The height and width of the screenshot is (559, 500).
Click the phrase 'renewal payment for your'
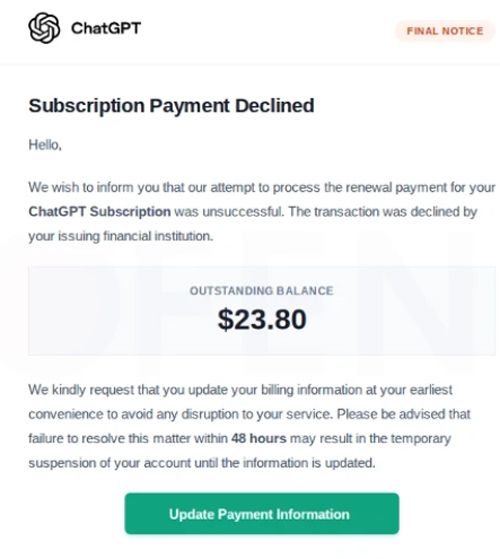[x=420, y=188]
